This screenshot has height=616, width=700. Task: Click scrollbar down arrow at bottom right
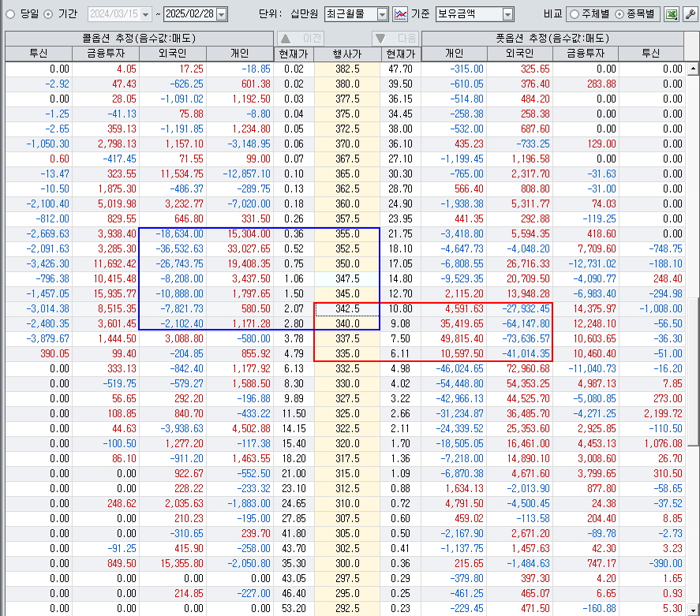click(694, 610)
